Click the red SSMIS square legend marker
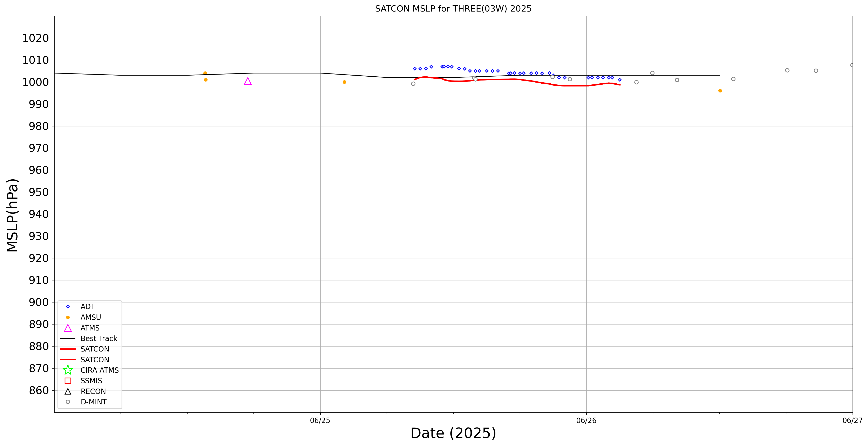This screenshot has height=446, width=868. [68, 381]
